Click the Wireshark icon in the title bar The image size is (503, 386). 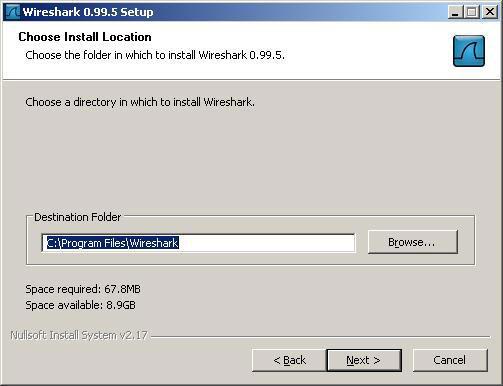click(x=13, y=12)
